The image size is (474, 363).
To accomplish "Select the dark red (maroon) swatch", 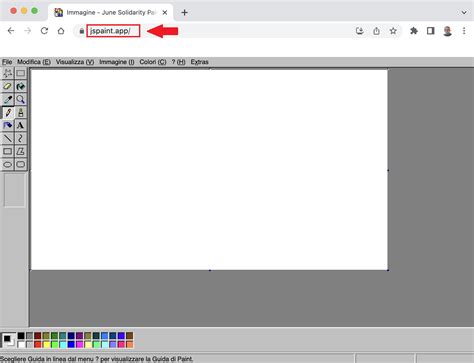I will click(x=38, y=336).
